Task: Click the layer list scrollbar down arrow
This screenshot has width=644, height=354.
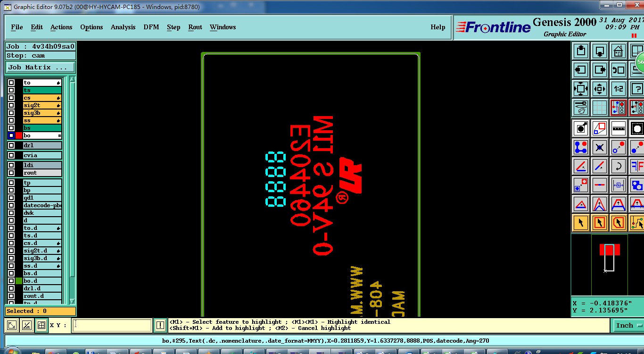Action: pyautogui.click(x=72, y=301)
